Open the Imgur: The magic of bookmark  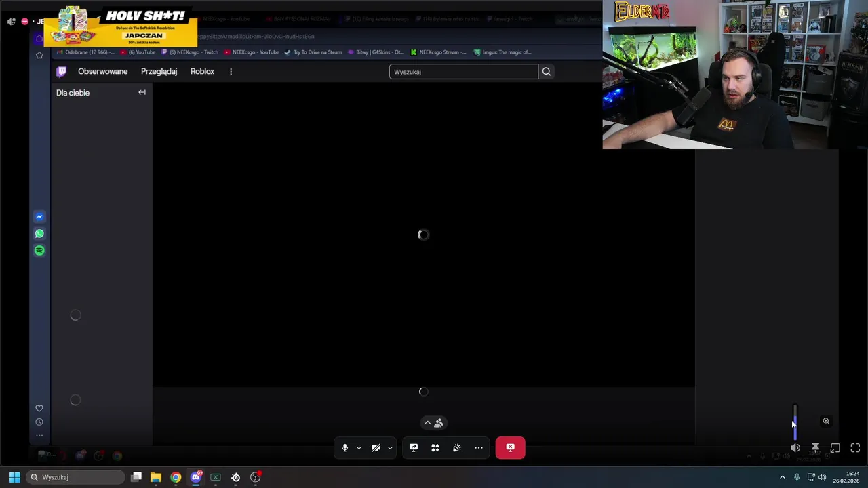click(502, 52)
